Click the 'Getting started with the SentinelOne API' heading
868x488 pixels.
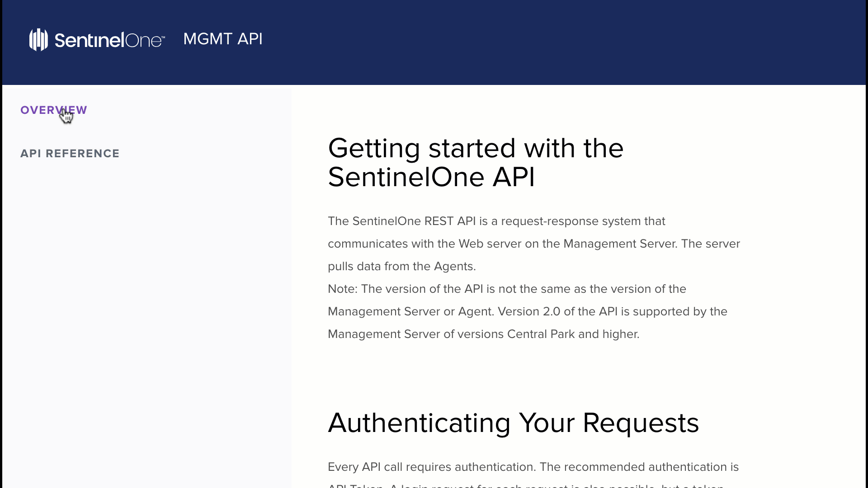[476, 162]
